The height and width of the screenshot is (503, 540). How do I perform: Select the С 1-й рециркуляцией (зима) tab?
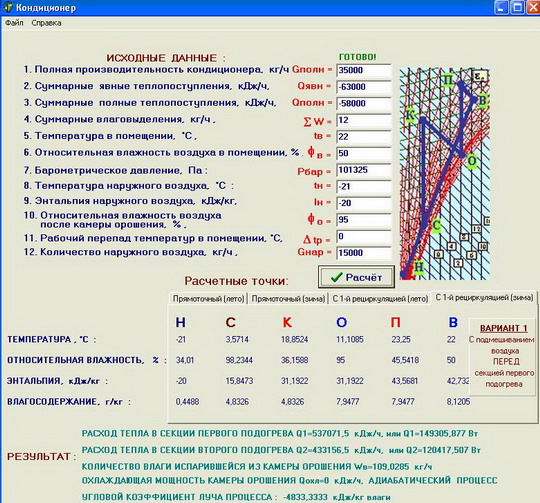pyautogui.click(x=484, y=297)
